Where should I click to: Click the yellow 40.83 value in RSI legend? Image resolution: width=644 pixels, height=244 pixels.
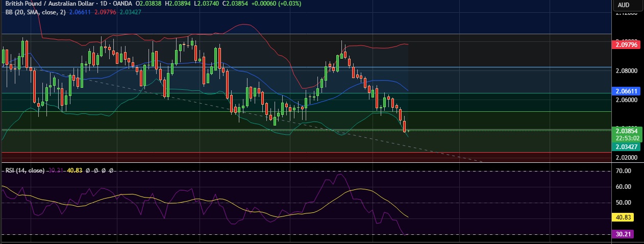point(75,170)
